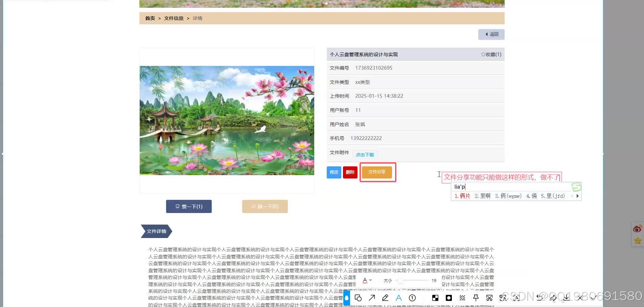Select the text annotation tool
The width and height of the screenshot is (644, 307).
399,298
